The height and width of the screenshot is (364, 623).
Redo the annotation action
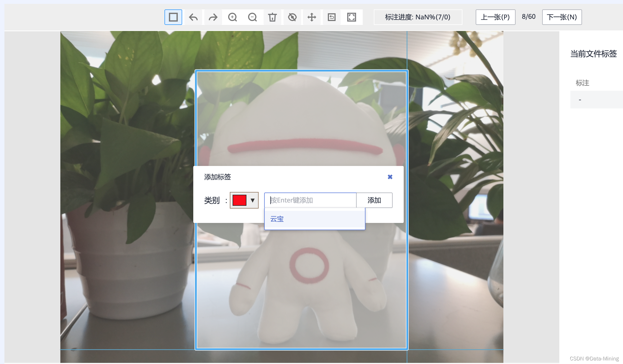pyautogui.click(x=213, y=17)
